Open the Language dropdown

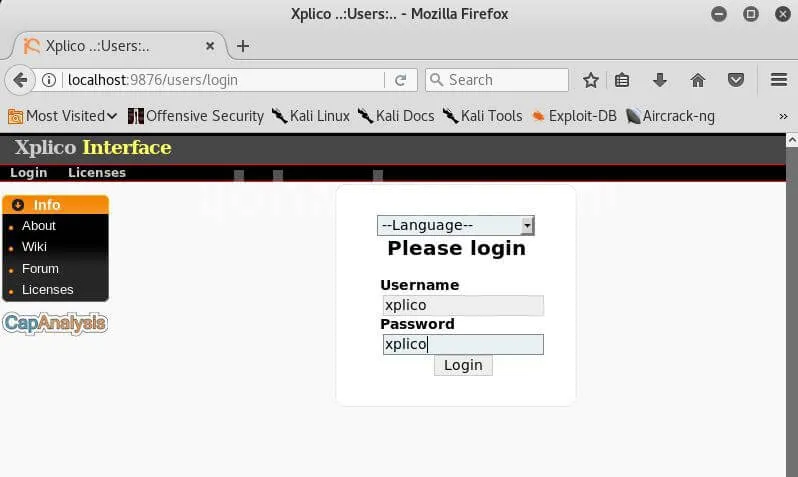point(455,225)
